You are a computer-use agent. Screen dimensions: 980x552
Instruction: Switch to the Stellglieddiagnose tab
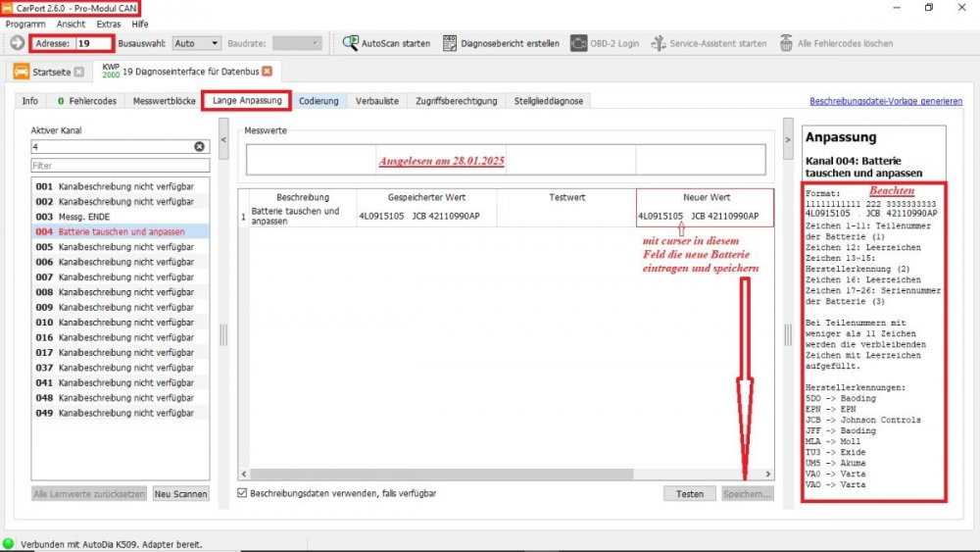(x=548, y=101)
